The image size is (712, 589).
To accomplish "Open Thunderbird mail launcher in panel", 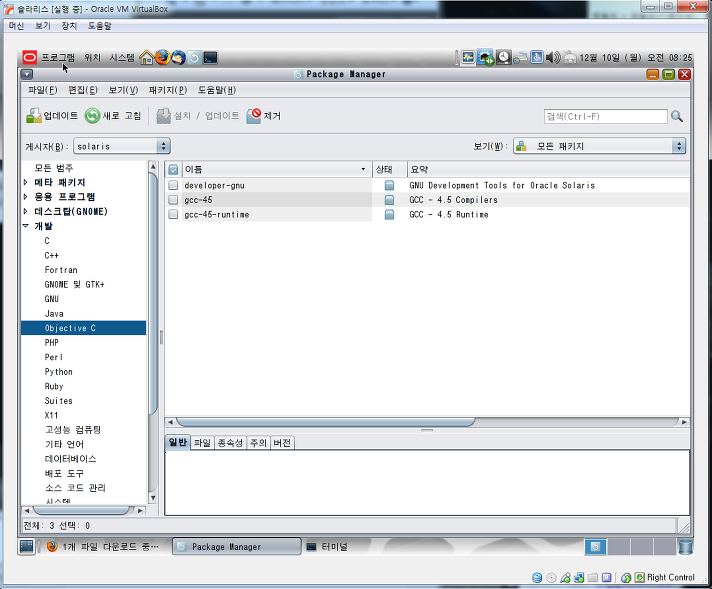I will point(178,58).
